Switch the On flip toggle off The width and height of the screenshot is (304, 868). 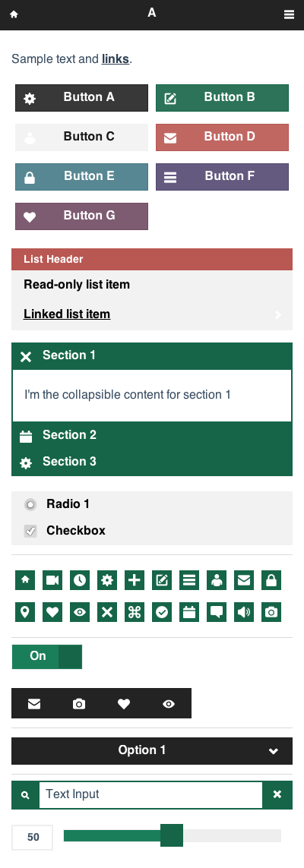(47, 657)
